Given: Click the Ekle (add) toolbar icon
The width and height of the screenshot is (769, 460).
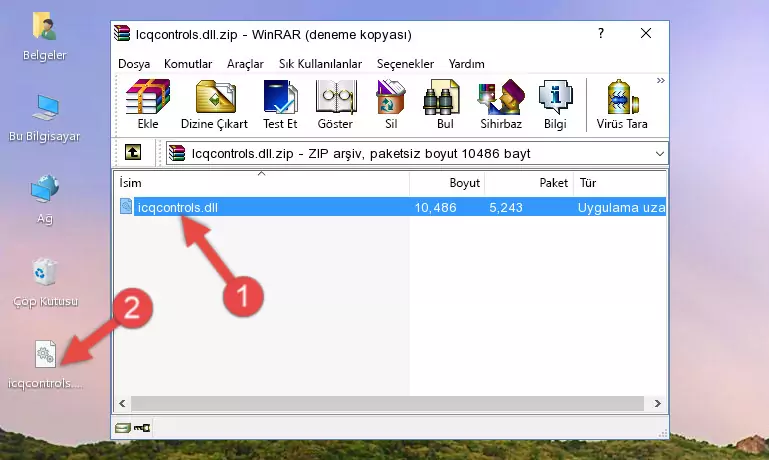Looking at the screenshot, I should 148,104.
